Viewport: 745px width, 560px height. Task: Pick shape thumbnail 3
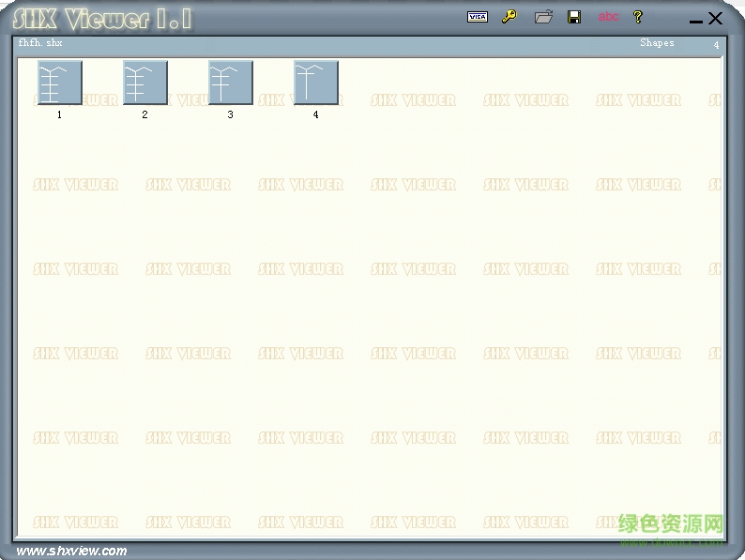[x=231, y=83]
